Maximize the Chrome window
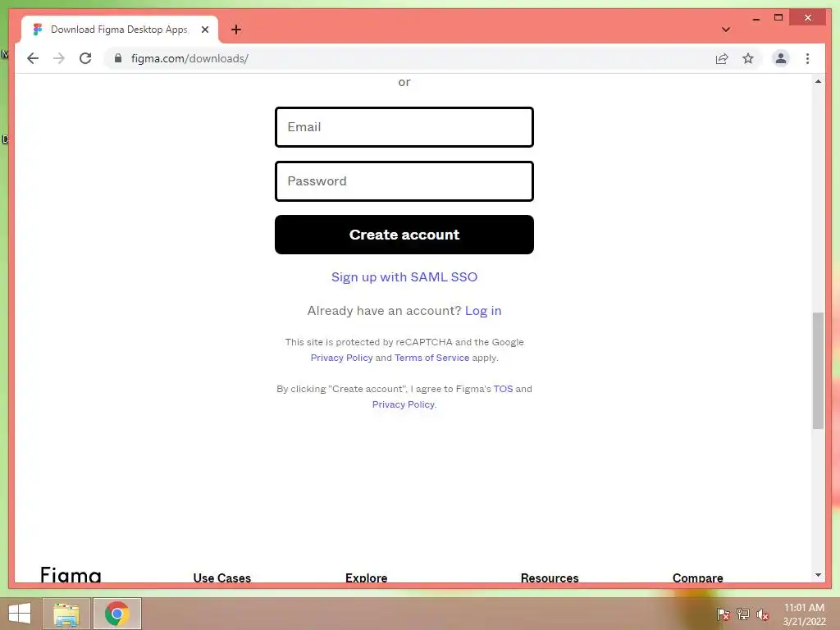The width and height of the screenshot is (840, 630). point(778,18)
